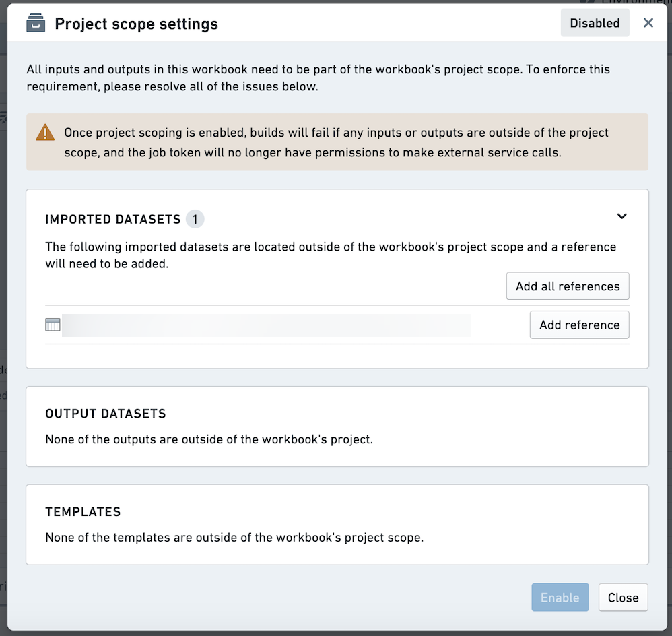Collapse Imported Datasets section using chevron
The width and height of the screenshot is (672, 636).
tap(621, 216)
